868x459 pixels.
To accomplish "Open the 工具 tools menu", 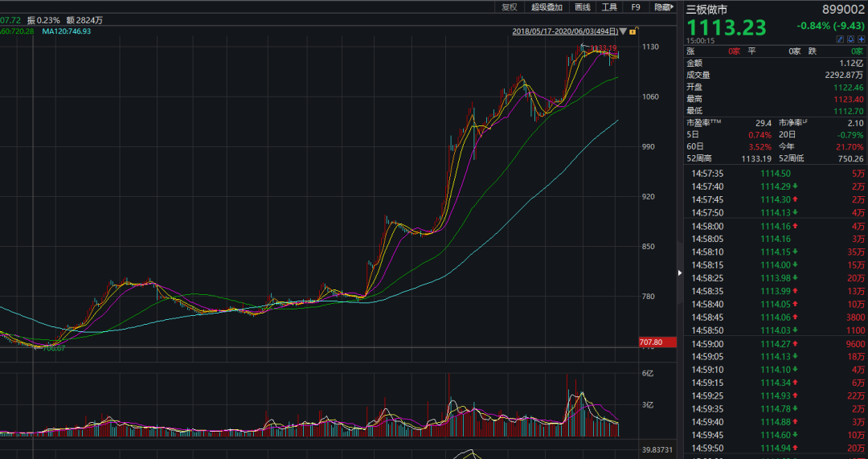I will [609, 7].
